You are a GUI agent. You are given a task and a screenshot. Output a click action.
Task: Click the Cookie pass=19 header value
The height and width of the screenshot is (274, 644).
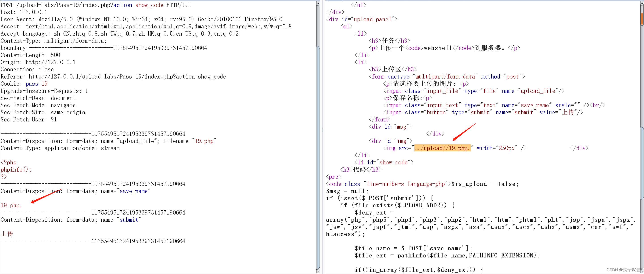36,84
